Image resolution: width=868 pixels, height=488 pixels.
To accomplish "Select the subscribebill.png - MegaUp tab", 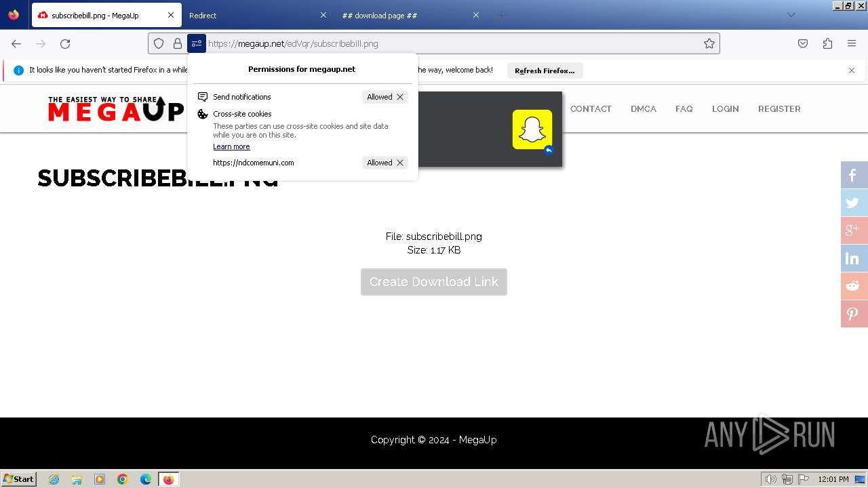I will coord(105,15).
